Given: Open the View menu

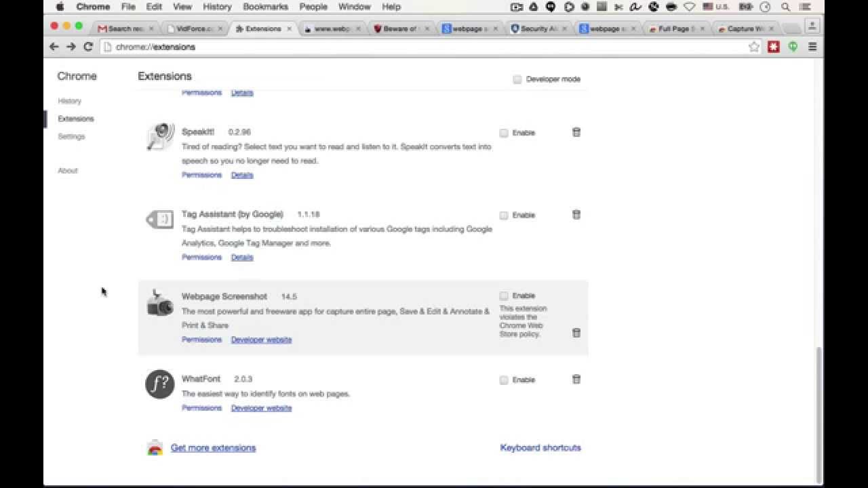Looking at the screenshot, I should coord(182,7).
